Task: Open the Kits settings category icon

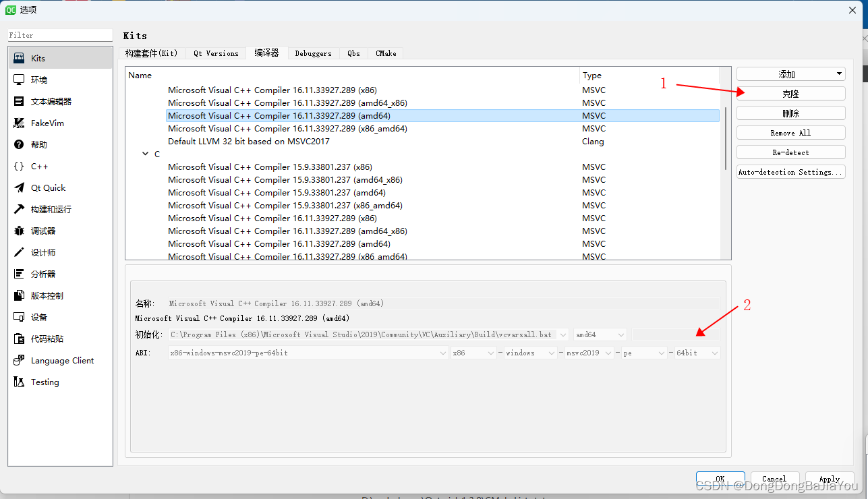Action: (19, 59)
